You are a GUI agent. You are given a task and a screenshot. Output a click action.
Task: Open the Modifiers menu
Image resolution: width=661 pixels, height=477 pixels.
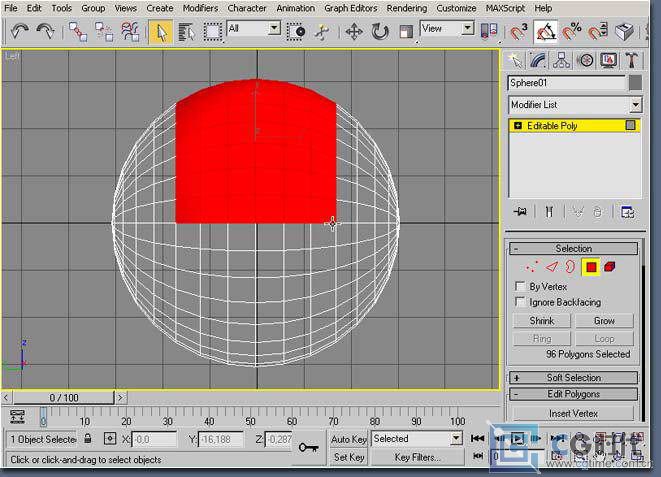(x=200, y=8)
